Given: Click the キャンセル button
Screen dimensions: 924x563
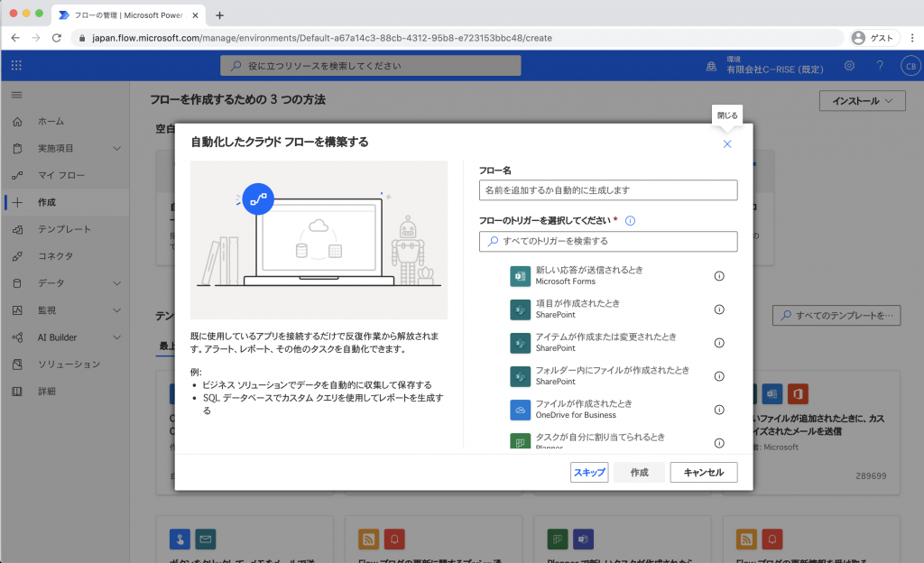Looking at the screenshot, I should click(x=704, y=472).
